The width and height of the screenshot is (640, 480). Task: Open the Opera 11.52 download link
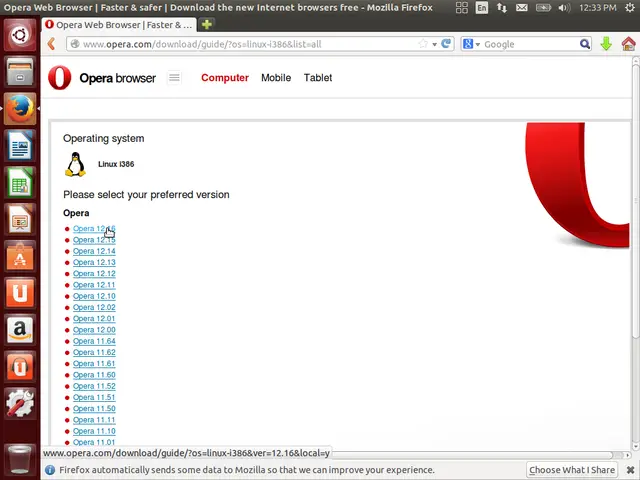pyautogui.click(x=94, y=386)
